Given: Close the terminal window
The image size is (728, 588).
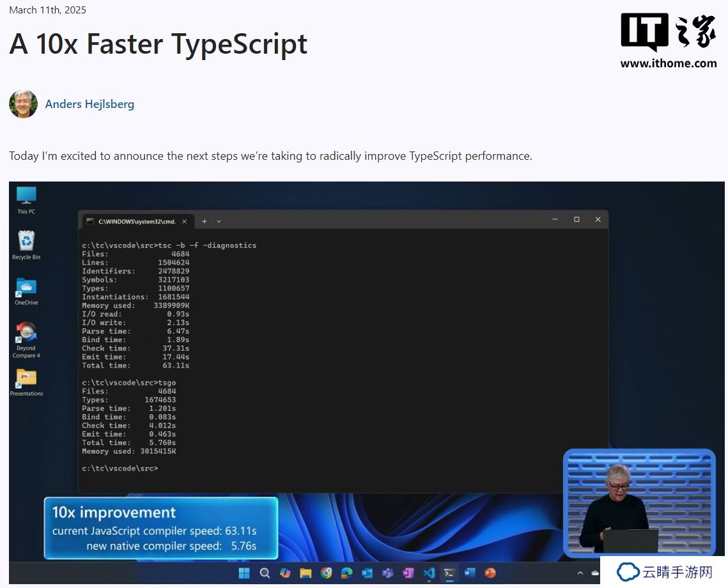Looking at the screenshot, I should click(598, 219).
